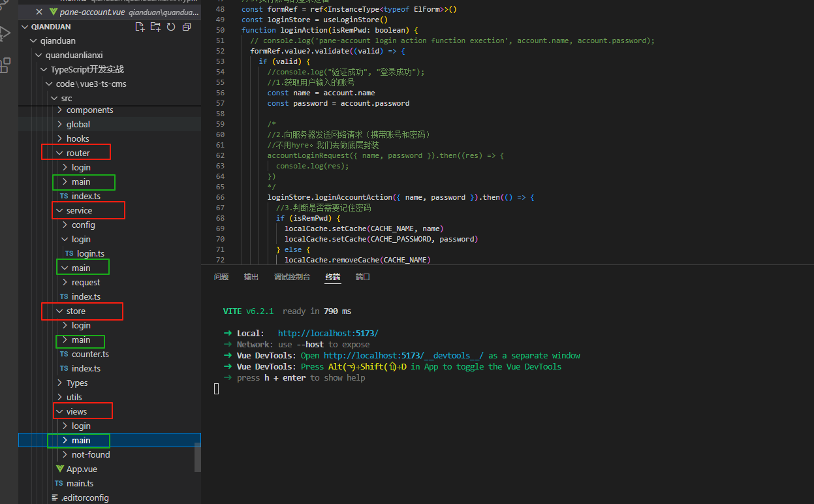Expand the login folder under store

pos(65,325)
